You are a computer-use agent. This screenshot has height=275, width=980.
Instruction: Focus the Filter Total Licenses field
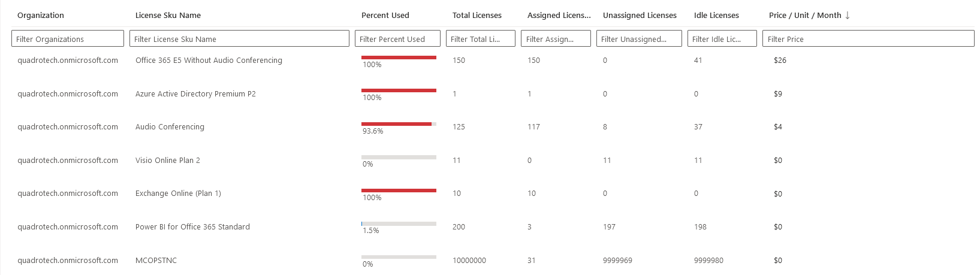pyautogui.click(x=480, y=39)
